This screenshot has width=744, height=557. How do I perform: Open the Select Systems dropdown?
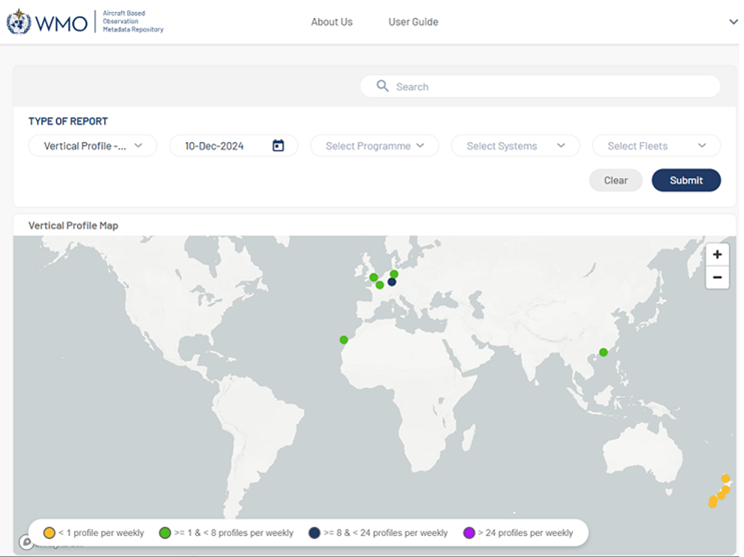point(515,146)
